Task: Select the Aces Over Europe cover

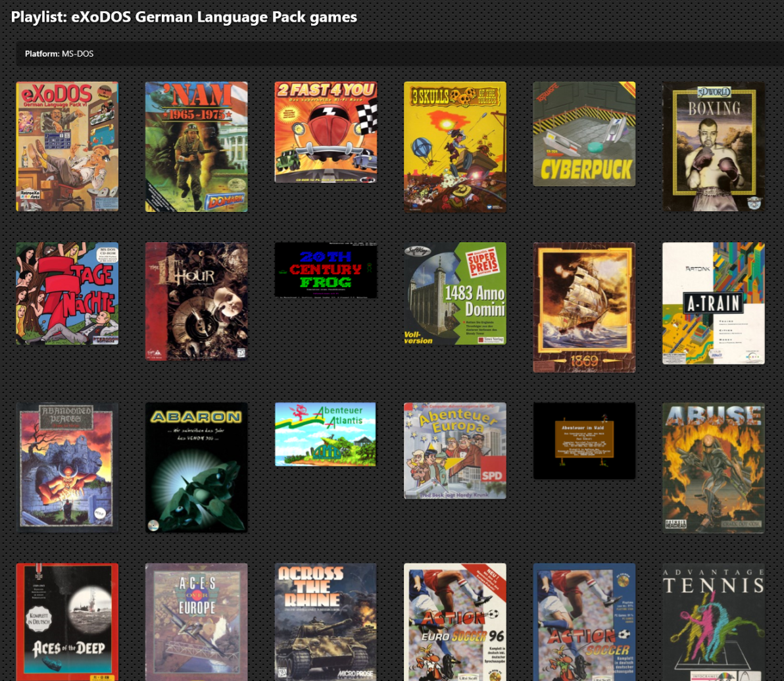Action: (x=197, y=622)
